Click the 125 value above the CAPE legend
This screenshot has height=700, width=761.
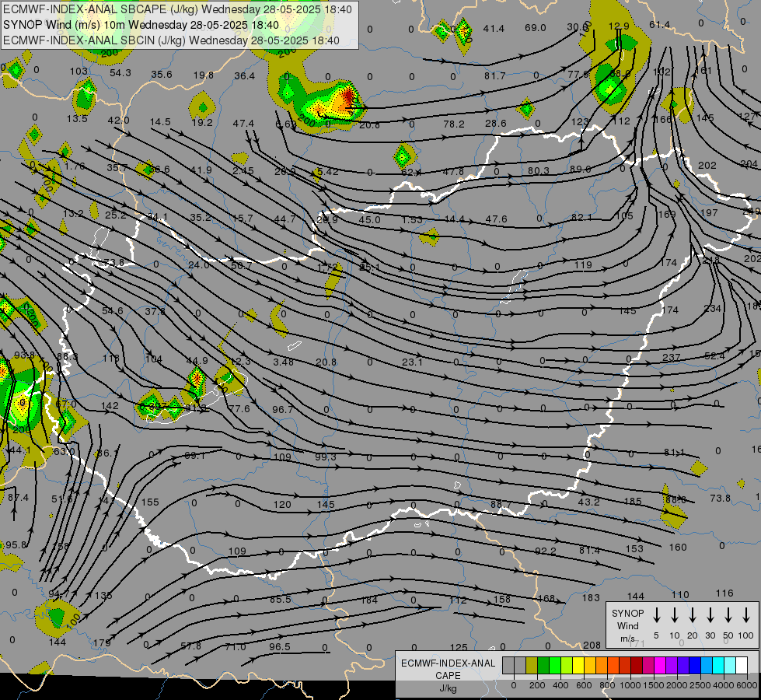[459, 647]
